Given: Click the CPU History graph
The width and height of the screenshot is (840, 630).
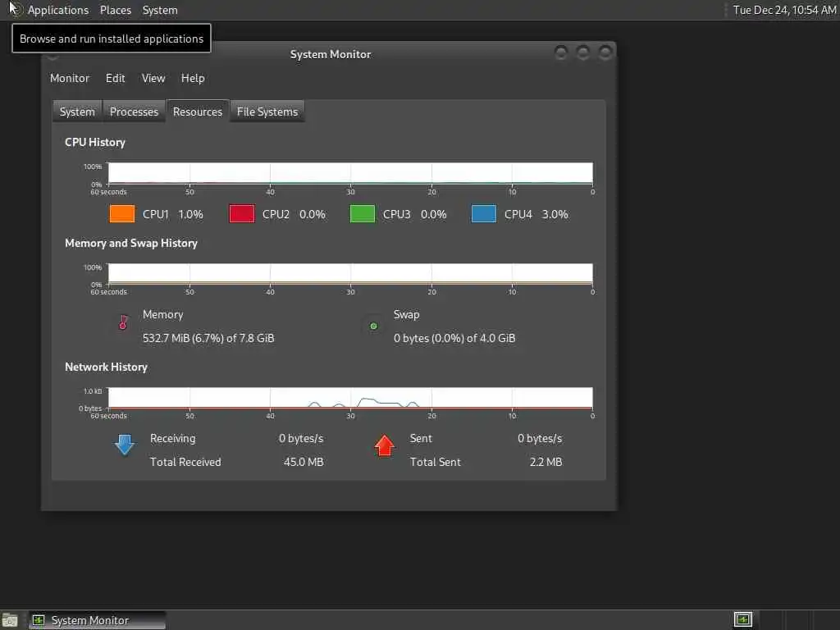Looking at the screenshot, I should pyautogui.click(x=350, y=173).
